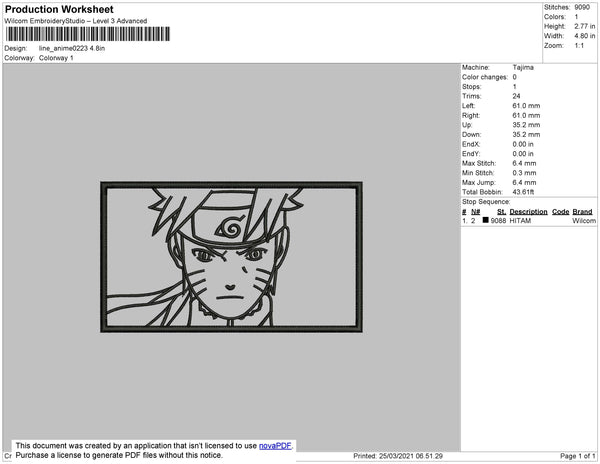Click the black HITAM thread color swatch
The width and height of the screenshot is (600, 464).
[x=485, y=220]
